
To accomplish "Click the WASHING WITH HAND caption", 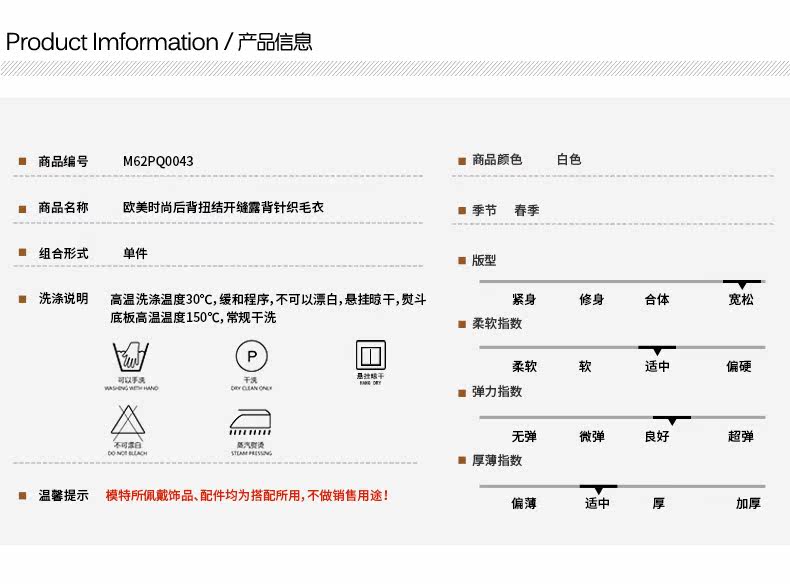I will 131,388.
